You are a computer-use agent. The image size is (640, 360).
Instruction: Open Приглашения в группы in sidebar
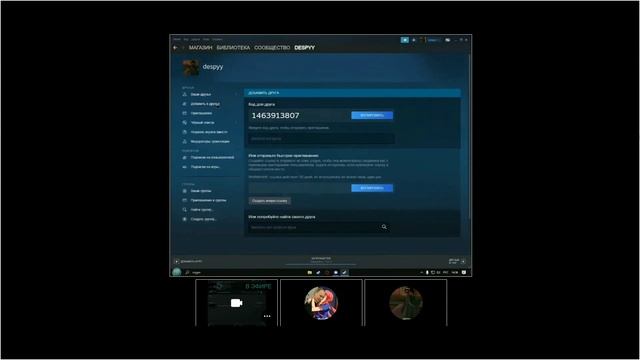(x=208, y=200)
